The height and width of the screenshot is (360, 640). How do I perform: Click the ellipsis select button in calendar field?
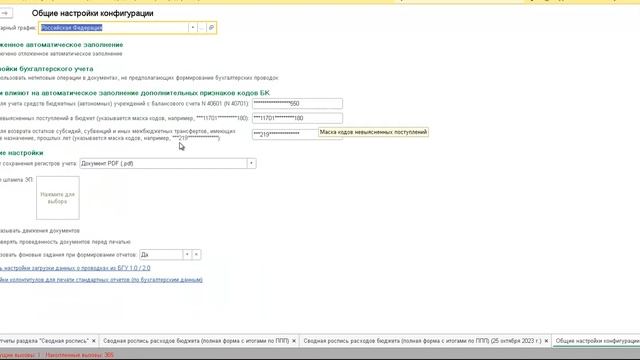pos(202,28)
